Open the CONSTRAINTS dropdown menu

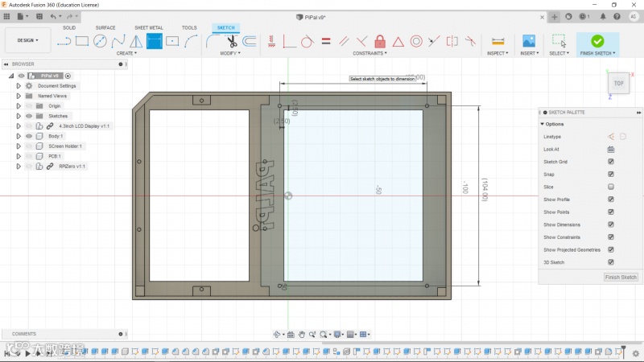coord(370,53)
